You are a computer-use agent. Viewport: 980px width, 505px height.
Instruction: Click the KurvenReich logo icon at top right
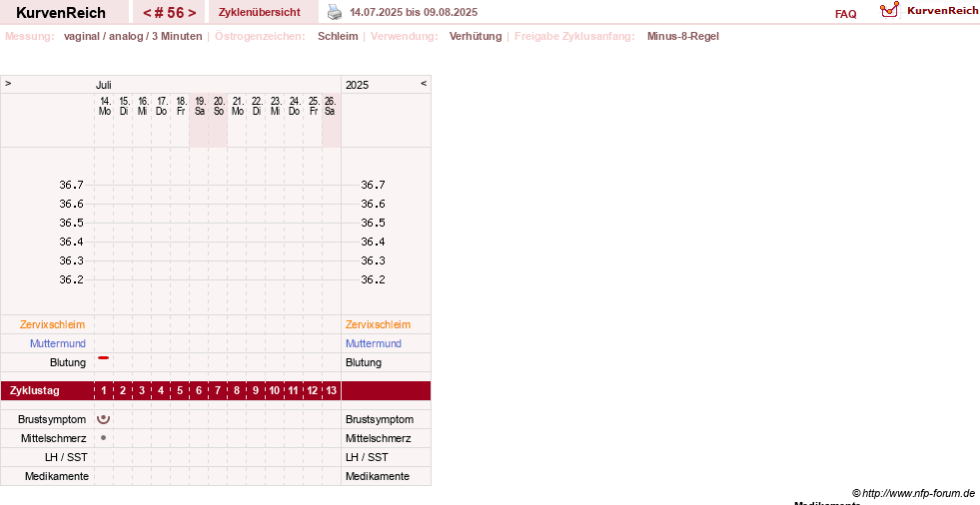889,10
